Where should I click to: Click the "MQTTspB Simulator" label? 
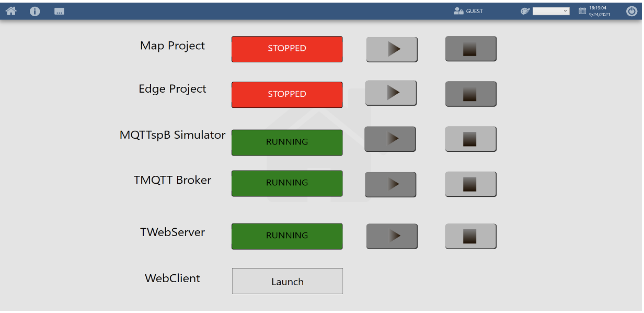point(172,135)
